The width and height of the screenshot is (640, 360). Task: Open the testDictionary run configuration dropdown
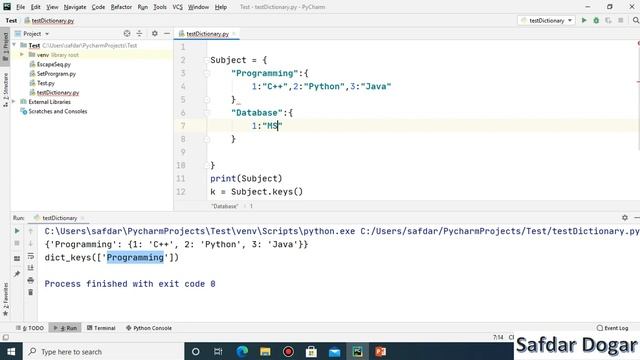click(x=546, y=20)
